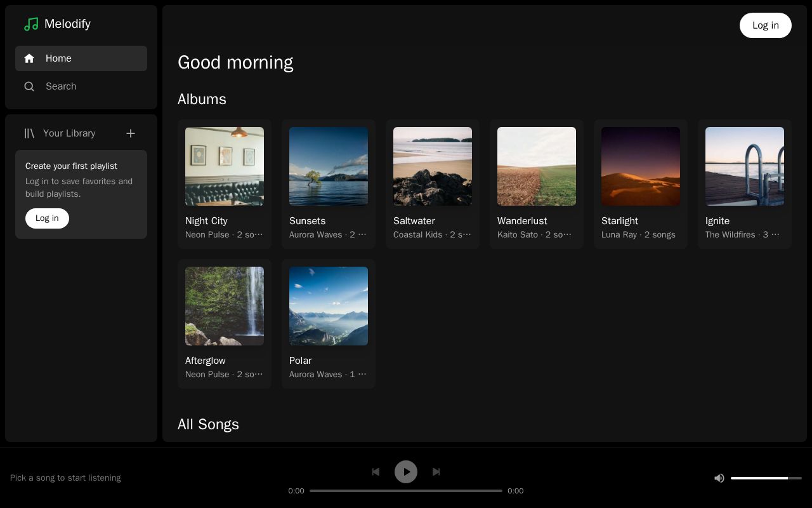Click the 'Ignite' album title
Image resolution: width=812 pixels, height=508 pixels.
coord(717,221)
